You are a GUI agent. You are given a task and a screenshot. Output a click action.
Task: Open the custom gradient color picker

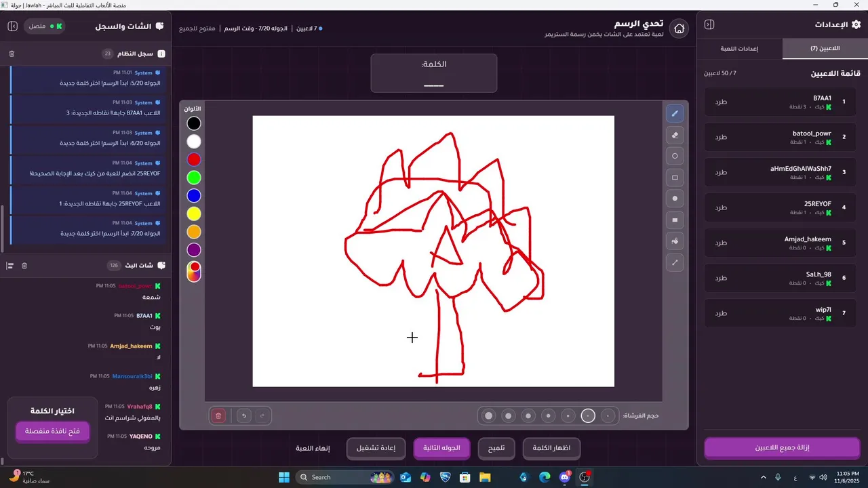[194, 272]
